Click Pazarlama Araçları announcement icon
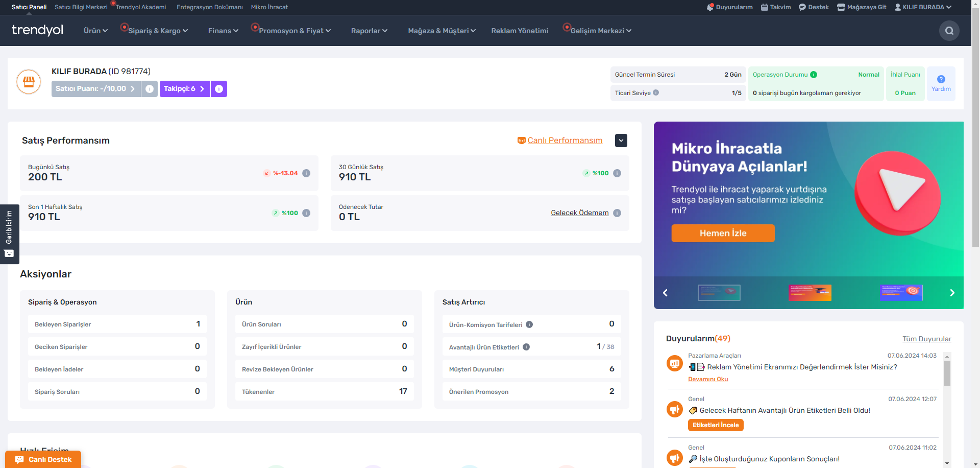 675,363
